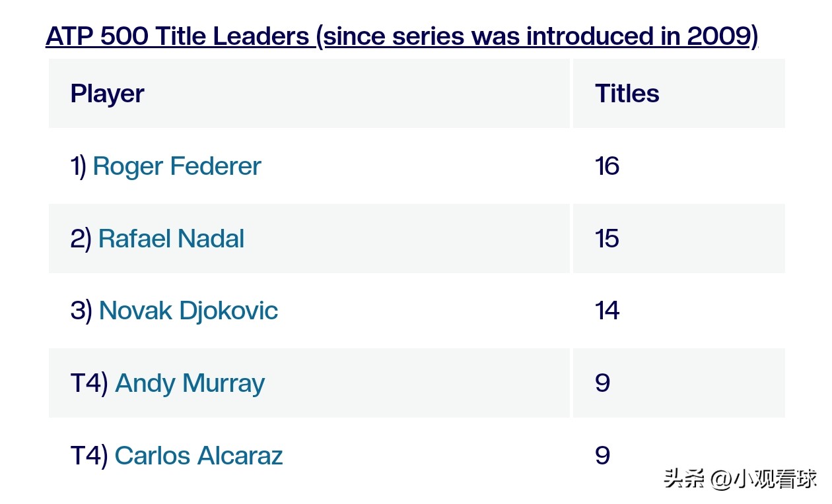Screen dimensions: 832x504
Task: Select the Carlos Alcaraz link
Action: click(x=199, y=456)
